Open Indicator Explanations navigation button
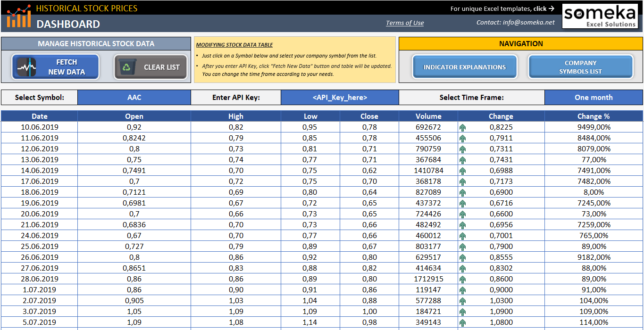This screenshot has width=644, height=330. (x=464, y=67)
